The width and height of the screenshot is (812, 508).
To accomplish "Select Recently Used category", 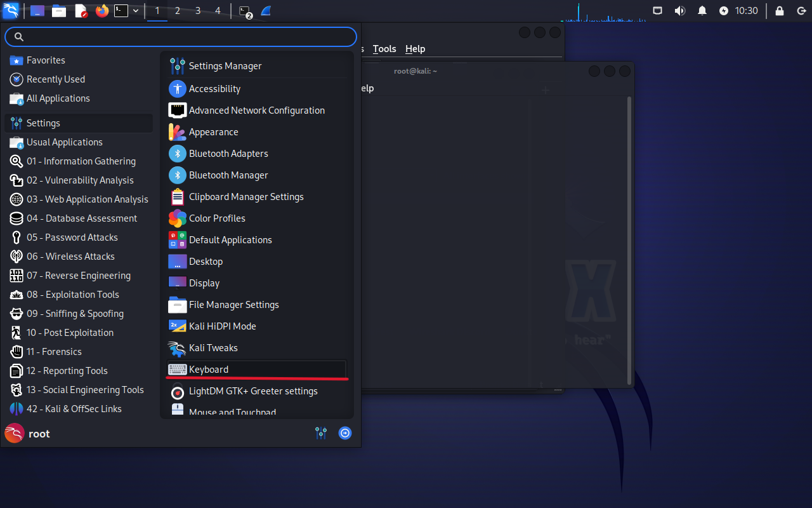I will point(79,79).
